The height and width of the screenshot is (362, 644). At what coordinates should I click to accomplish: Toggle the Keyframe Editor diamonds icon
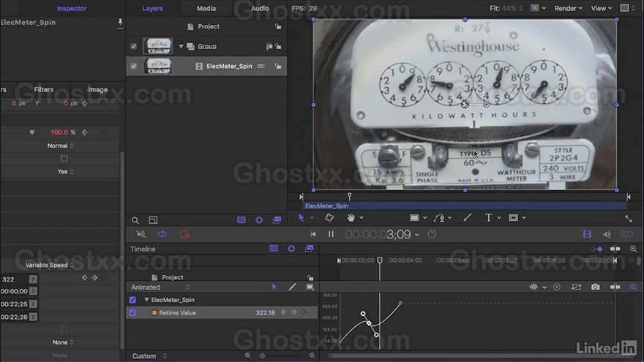[626, 234]
